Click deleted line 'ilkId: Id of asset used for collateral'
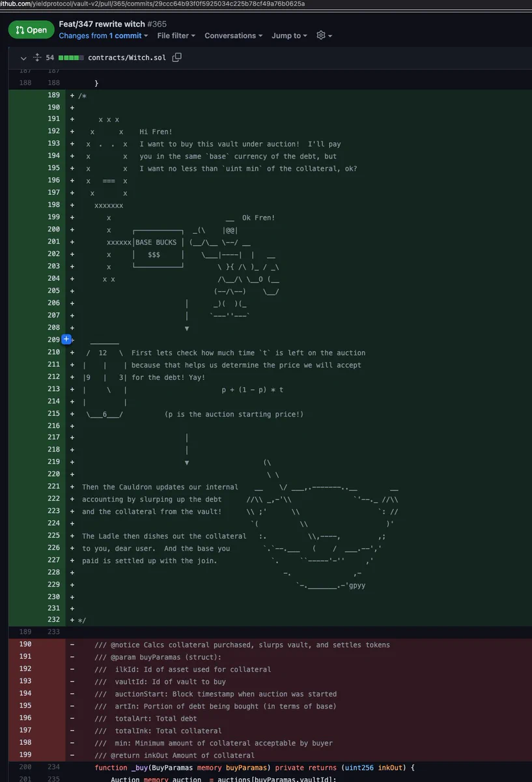532x782 pixels. coord(182,669)
